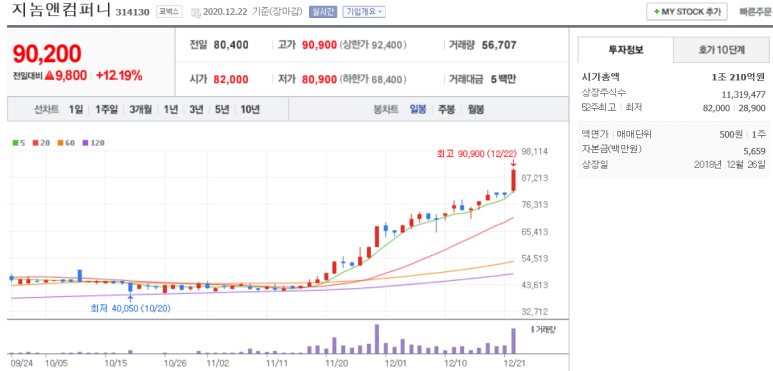
Task: Select the 일봉 daily candle chart
Action: [418, 109]
